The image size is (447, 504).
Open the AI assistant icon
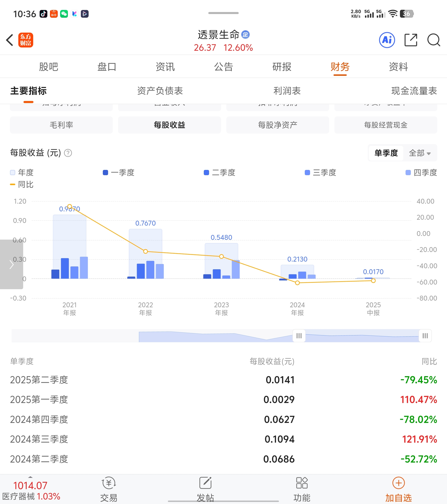point(387,40)
